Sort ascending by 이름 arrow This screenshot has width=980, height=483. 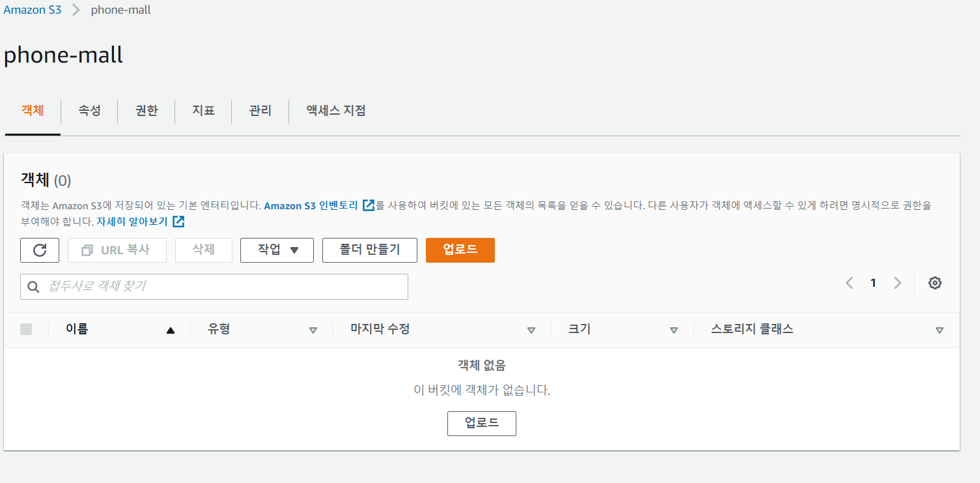pos(171,330)
